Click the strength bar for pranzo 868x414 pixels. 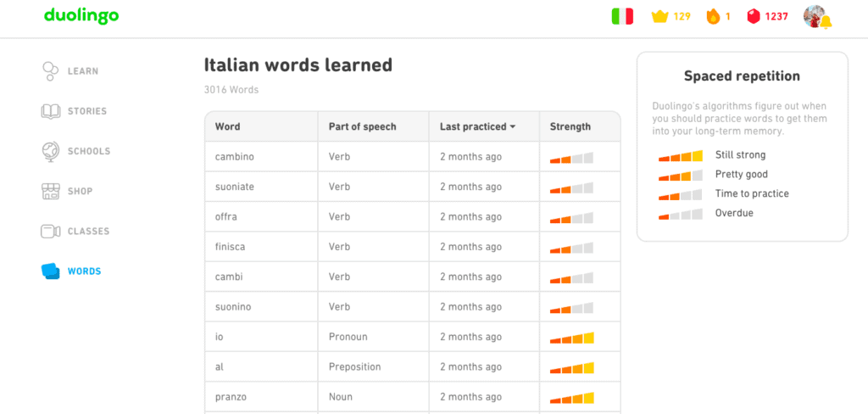[x=572, y=397]
